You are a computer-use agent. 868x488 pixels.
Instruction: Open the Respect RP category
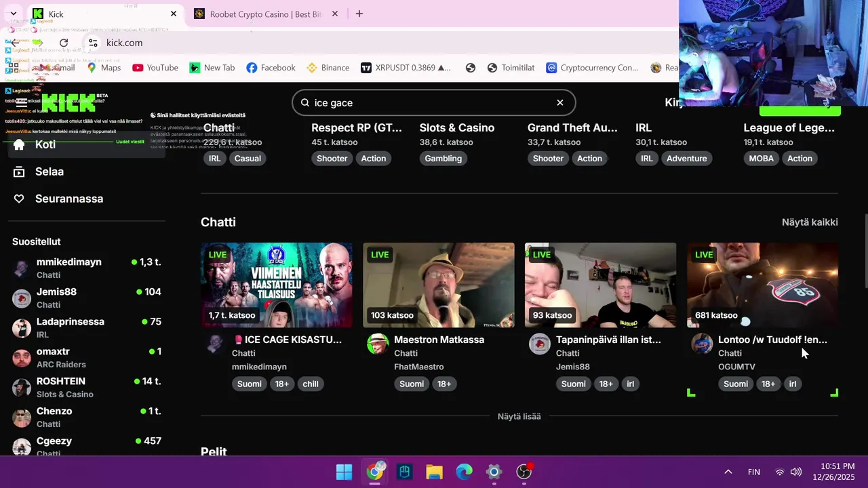tap(357, 127)
